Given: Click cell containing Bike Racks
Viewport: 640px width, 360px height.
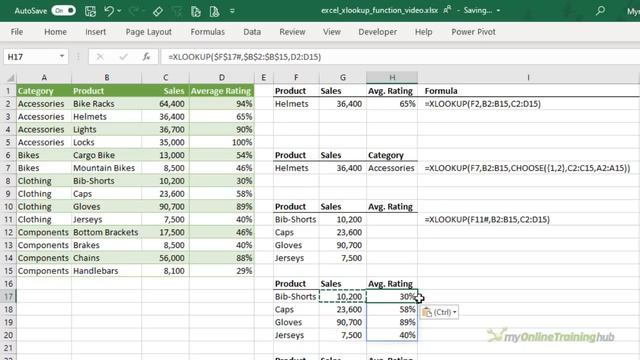Looking at the screenshot, I should click(107, 104).
